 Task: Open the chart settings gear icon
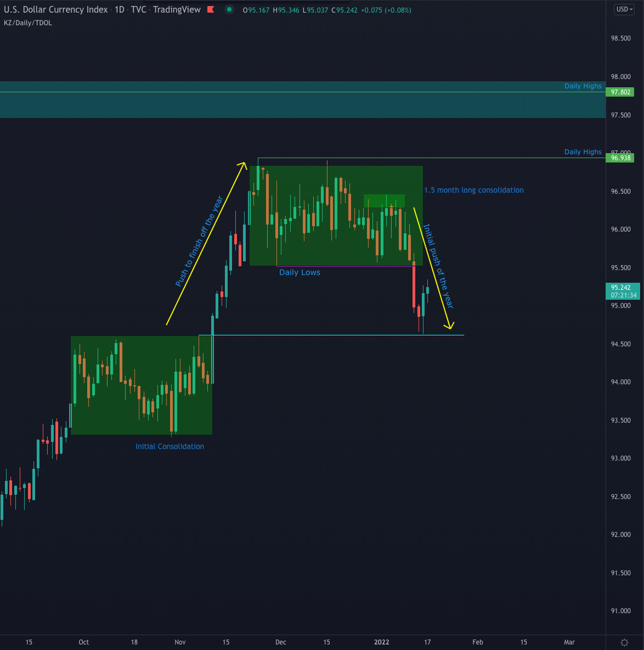pyautogui.click(x=624, y=643)
